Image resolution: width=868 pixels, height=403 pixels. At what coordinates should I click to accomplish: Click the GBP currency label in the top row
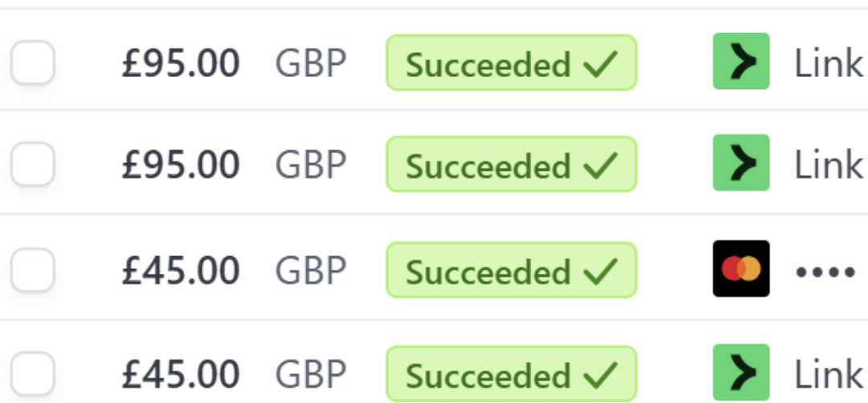pyautogui.click(x=311, y=63)
